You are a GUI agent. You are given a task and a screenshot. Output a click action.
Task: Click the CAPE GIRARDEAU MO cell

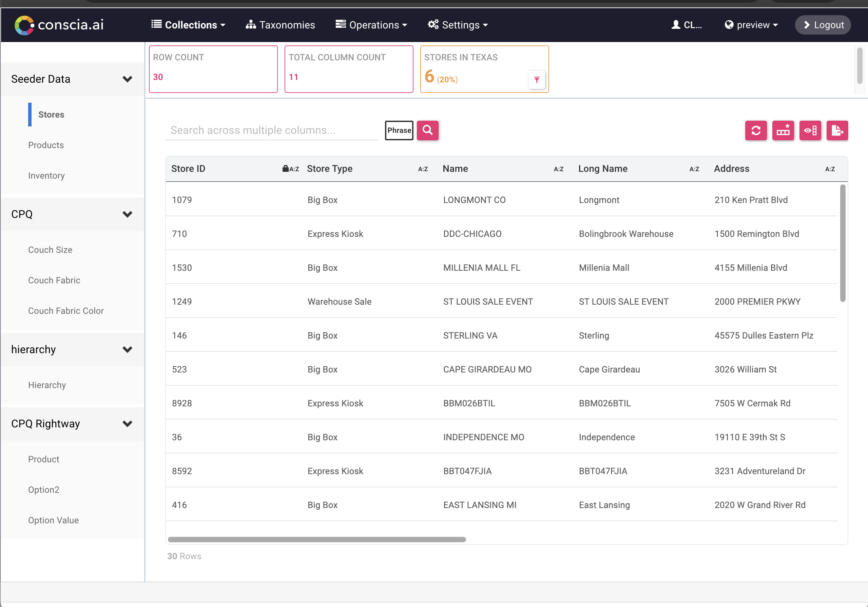click(487, 369)
